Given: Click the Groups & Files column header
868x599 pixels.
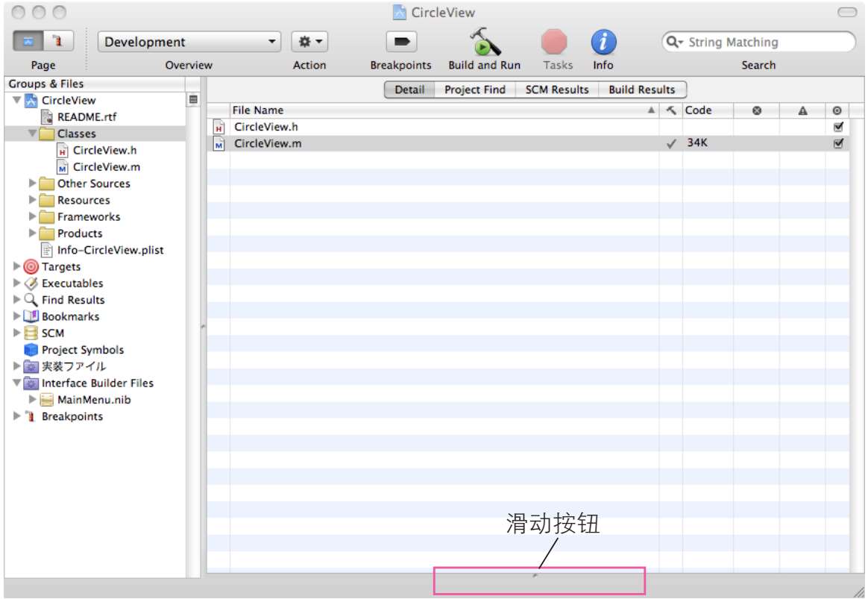Looking at the screenshot, I should point(95,84).
